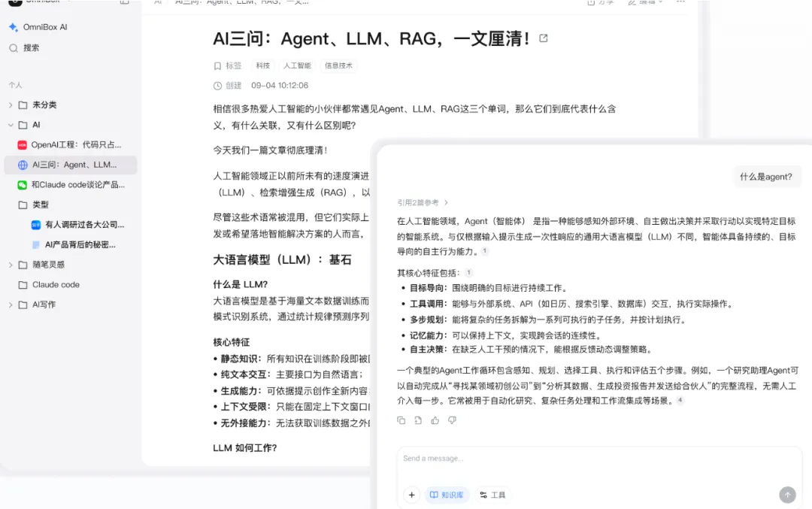Click the plus attachment button in chat
Image resolution: width=812 pixels, height=509 pixels.
point(411,495)
